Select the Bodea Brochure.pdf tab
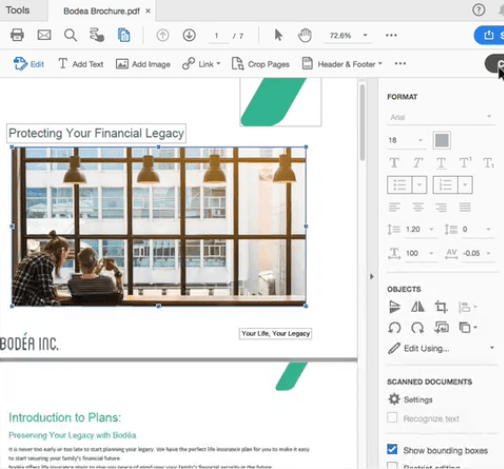 pyautogui.click(x=101, y=11)
